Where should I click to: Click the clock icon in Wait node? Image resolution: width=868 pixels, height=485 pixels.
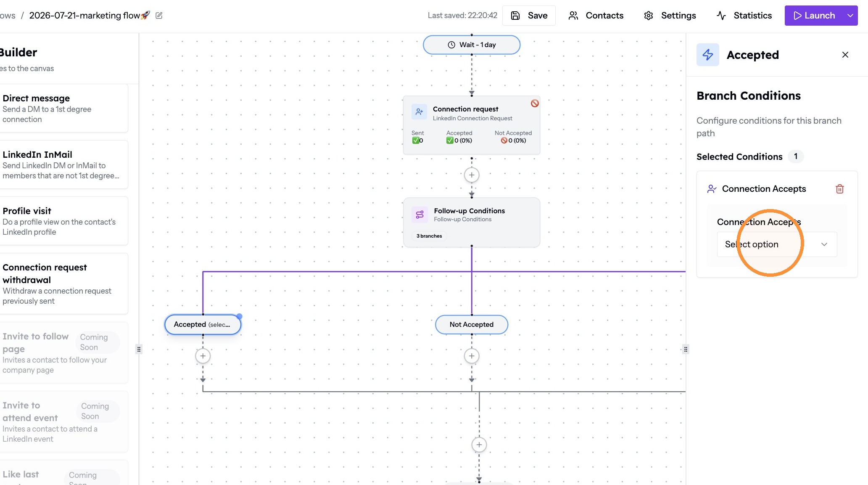[451, 45]
